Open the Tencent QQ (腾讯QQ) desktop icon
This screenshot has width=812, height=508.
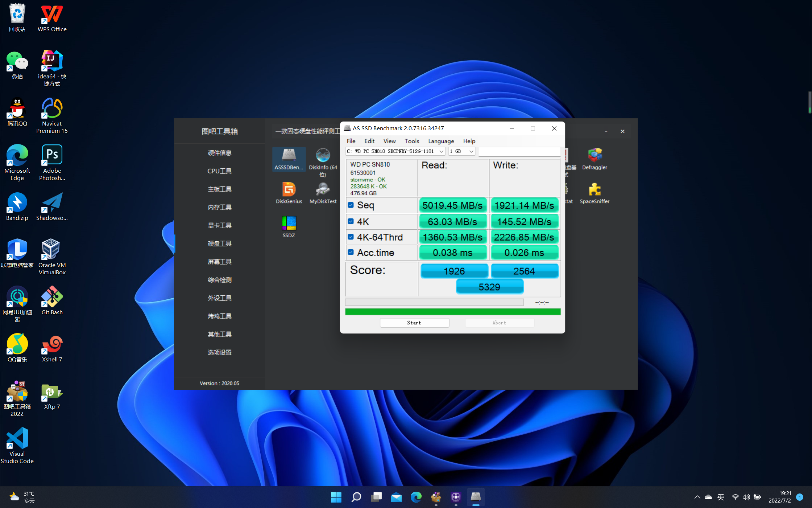pos(17,112)
